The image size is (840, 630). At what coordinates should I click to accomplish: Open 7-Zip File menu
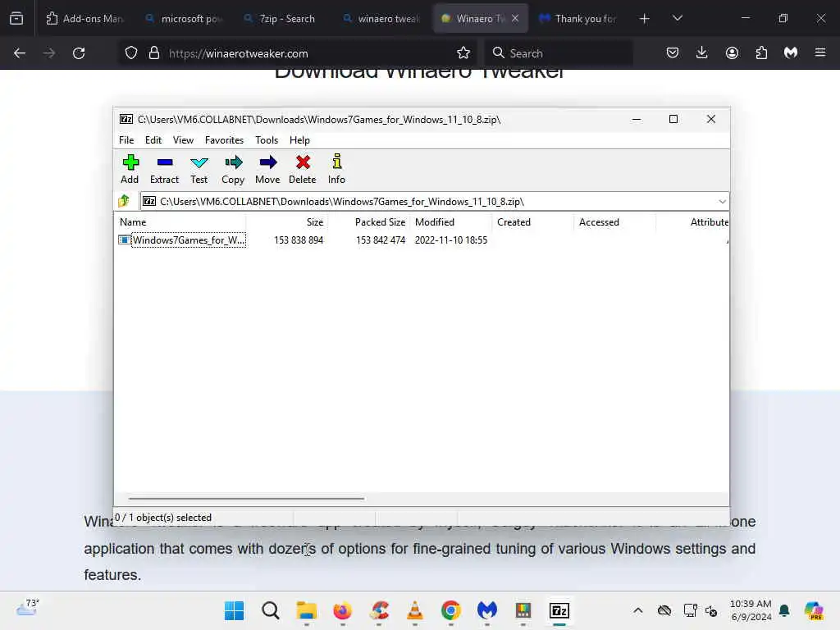[126, 139]
